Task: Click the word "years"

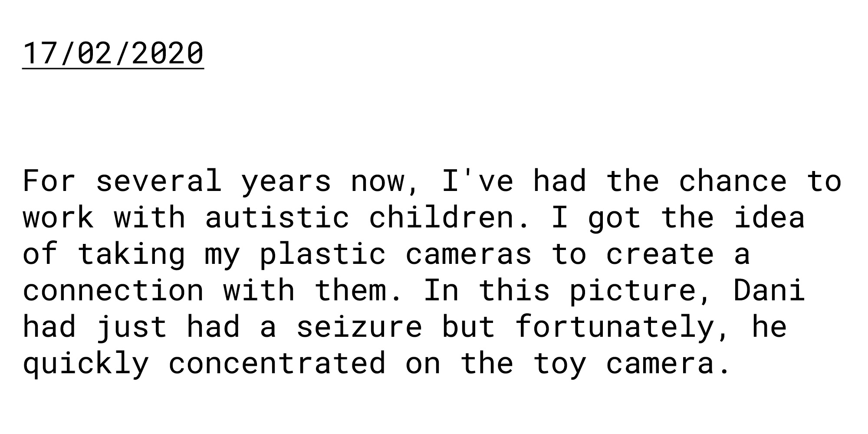Action: click(x=286, y=181)
